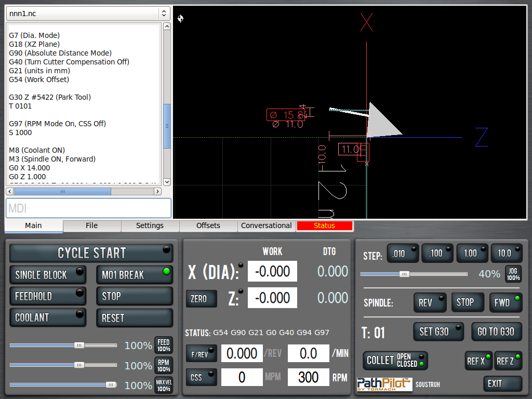
Task: Toggle the Coolant button
Action: [48, 317]
